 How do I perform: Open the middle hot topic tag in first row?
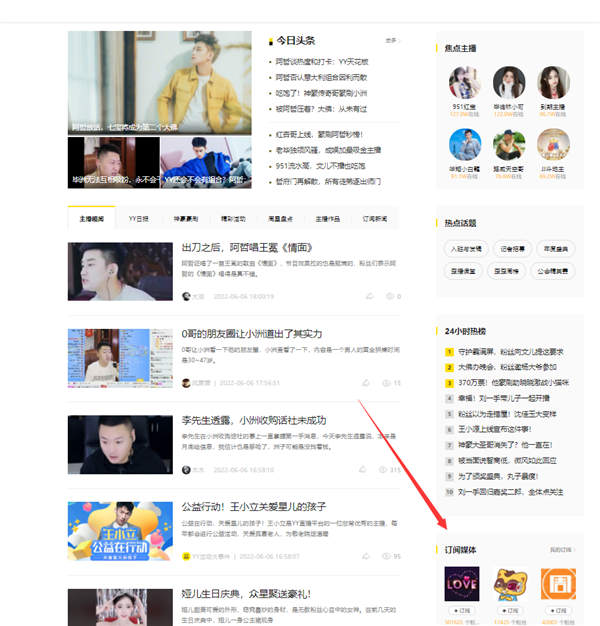[x=512, y=249]
